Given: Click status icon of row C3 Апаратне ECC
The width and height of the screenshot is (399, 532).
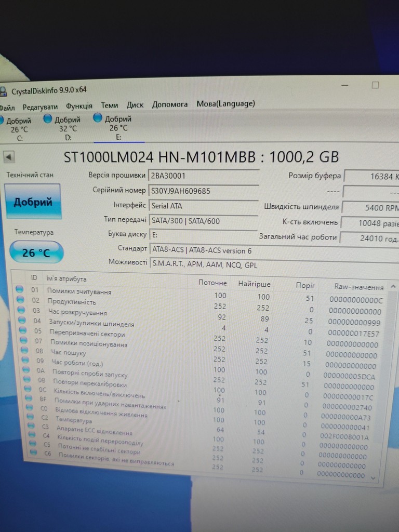Looking at the screenshot, I should pos(31,425).
